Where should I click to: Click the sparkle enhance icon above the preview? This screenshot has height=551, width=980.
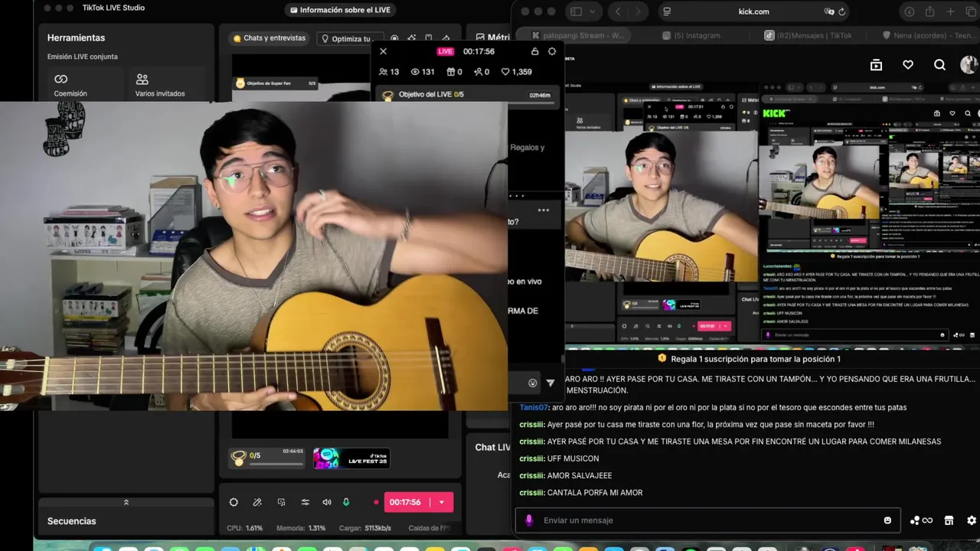pyautogui.click(x=411, y=38)
